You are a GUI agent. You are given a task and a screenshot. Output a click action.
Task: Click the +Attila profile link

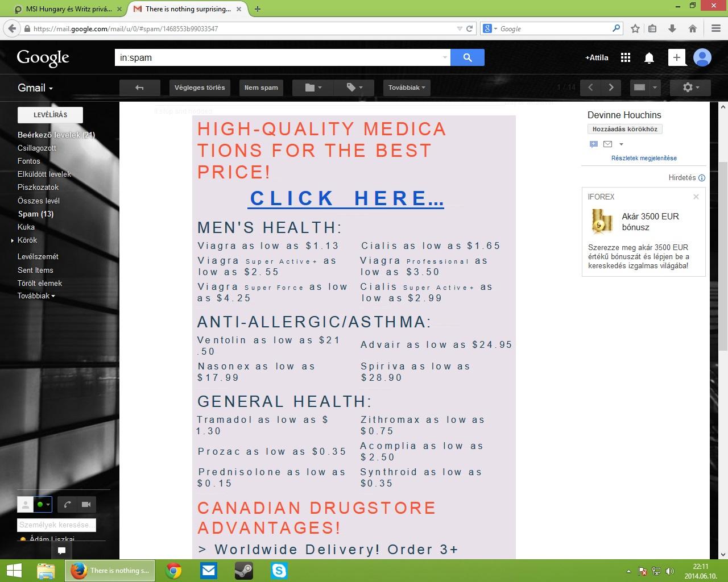pos(597,57)
